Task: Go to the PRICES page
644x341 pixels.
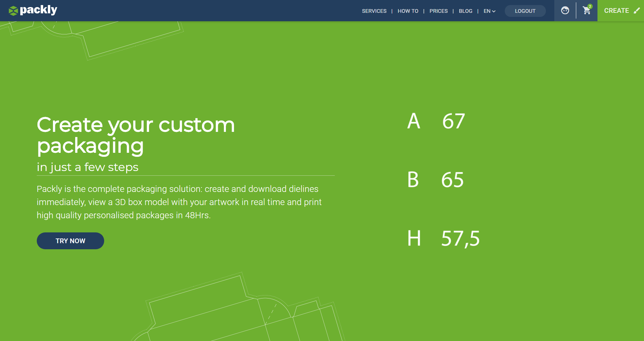Action: 438,11
